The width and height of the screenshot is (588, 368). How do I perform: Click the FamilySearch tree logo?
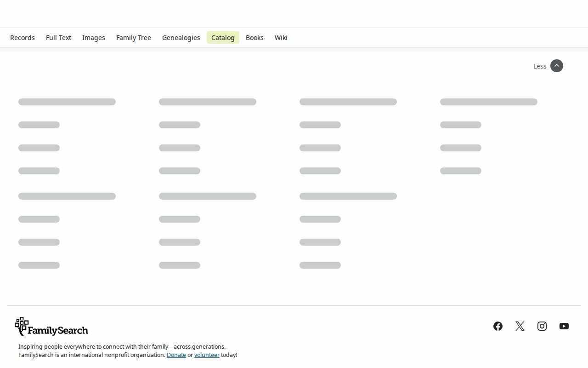[x=51, y=327]
